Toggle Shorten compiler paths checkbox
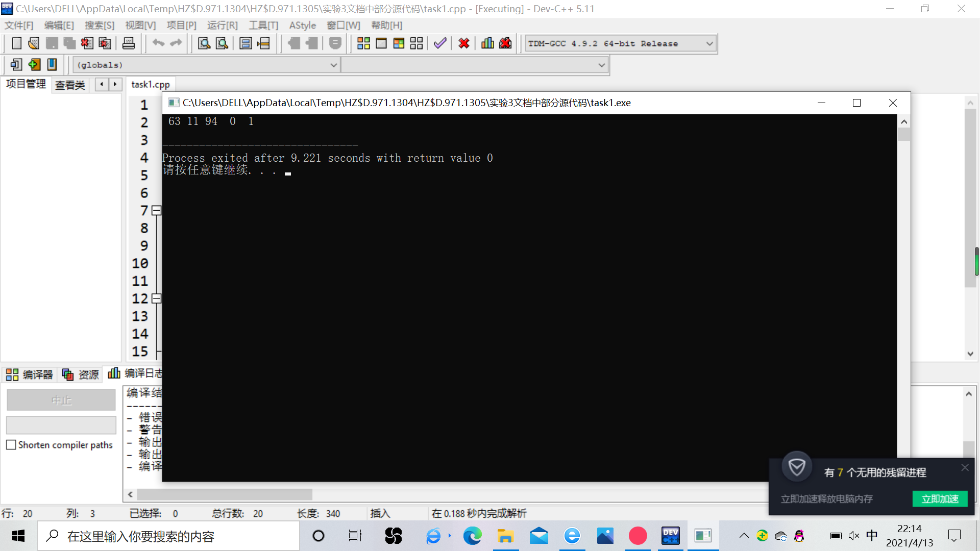Screen dimensions: 980x551 click(x=11, y=445)
